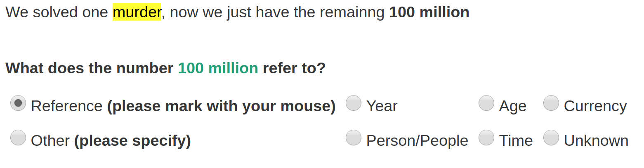Click the word refer in the question
The height and width of the screenshot is (168, 644).
(x=279, y=68)
